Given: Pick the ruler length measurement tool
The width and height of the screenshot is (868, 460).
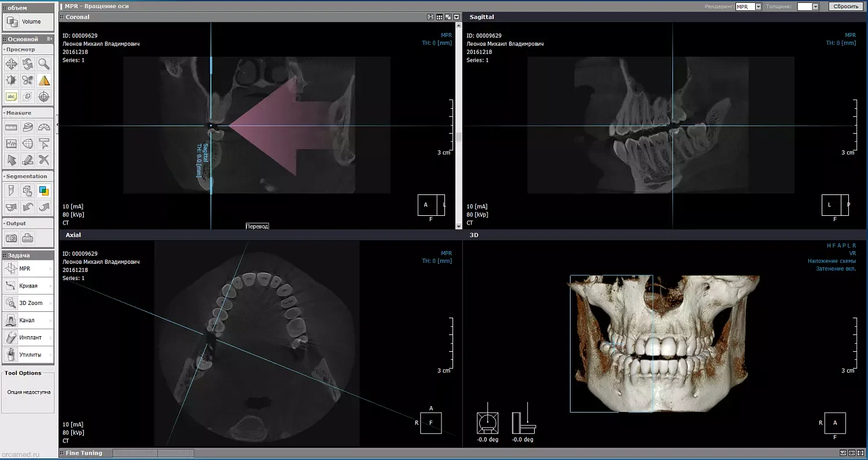Looking at the screenshot, I should [x=11, y=127].
